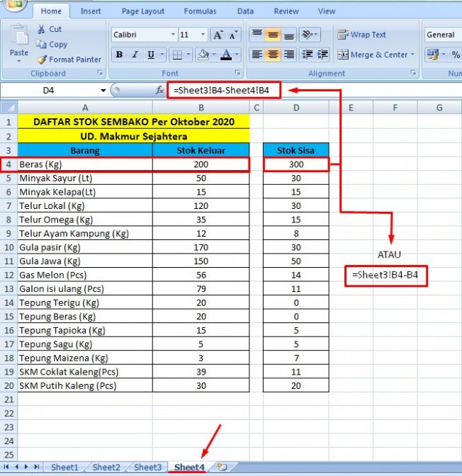
Task: Open the font name Calibri dropdown
Action: (173, 35)
